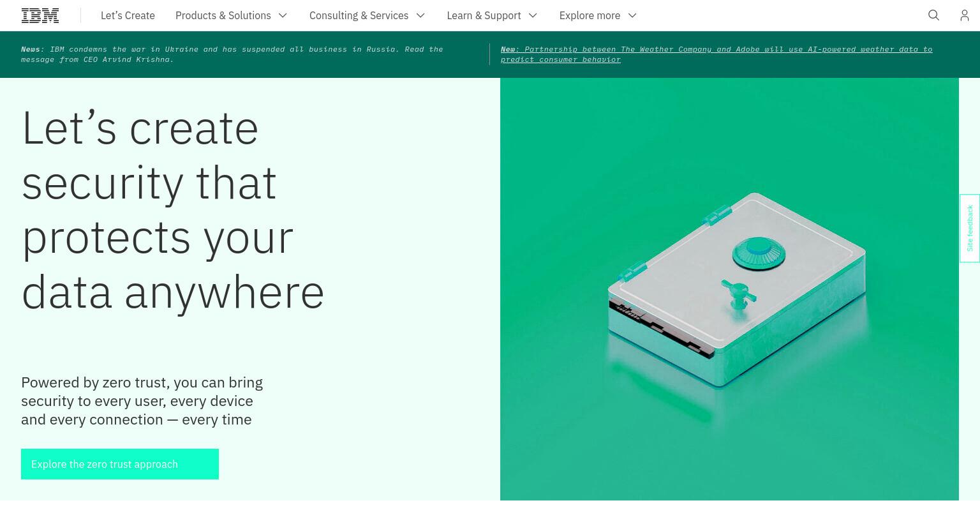Expand the Consulting & Services chevron

click(x=420, y=15)
